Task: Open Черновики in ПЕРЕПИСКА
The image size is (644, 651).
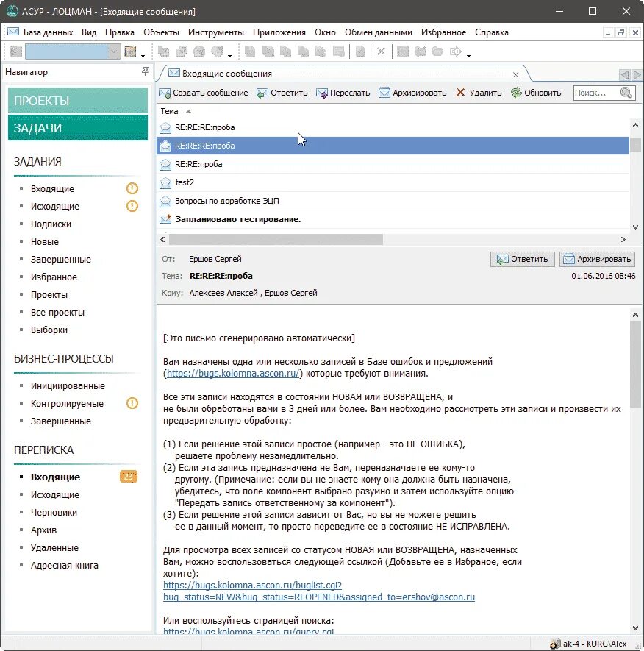Action: (x=54, y=512)
